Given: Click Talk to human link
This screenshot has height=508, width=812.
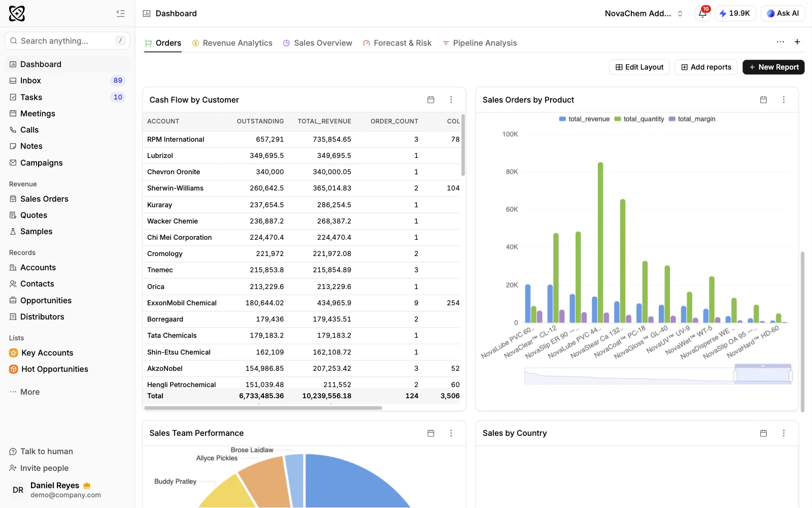Looking at the screenshot, I should (x=41, y=452).
